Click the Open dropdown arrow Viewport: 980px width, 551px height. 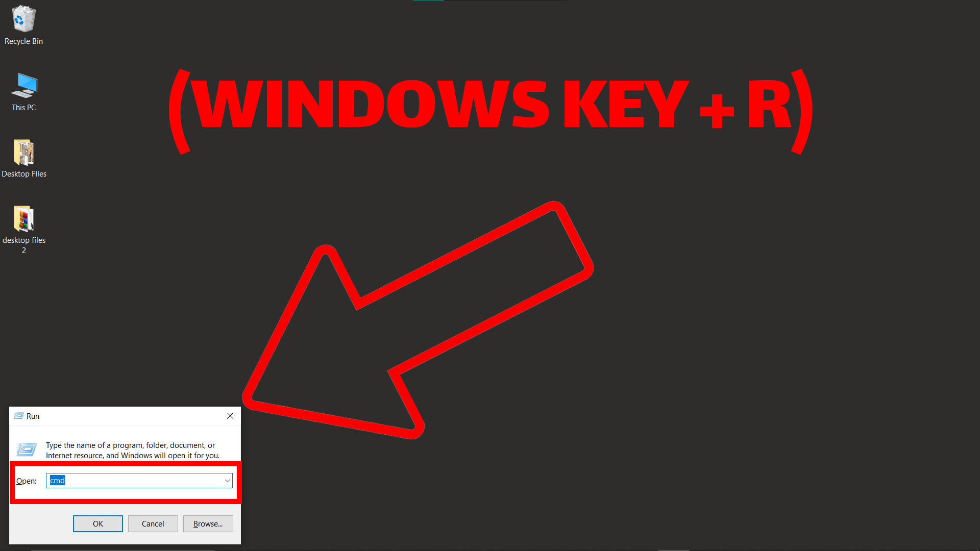227,481
